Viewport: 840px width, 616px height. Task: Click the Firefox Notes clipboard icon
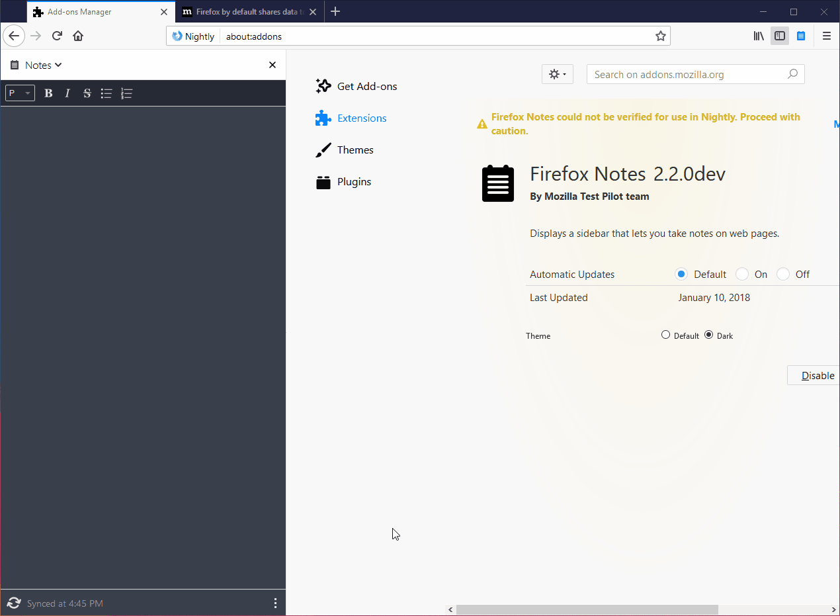pyautogui.click(x=498, y=183)
